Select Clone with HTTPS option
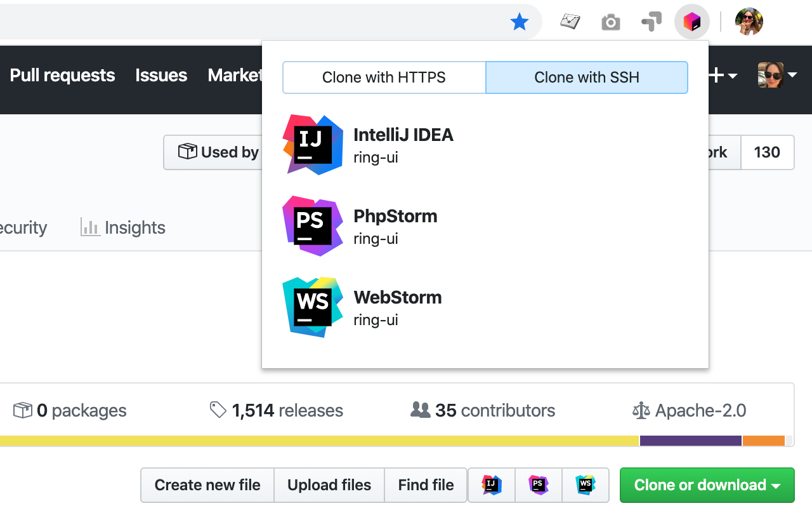Image resolution: width=812 pixels, height=508 pixels. point(384,77)
